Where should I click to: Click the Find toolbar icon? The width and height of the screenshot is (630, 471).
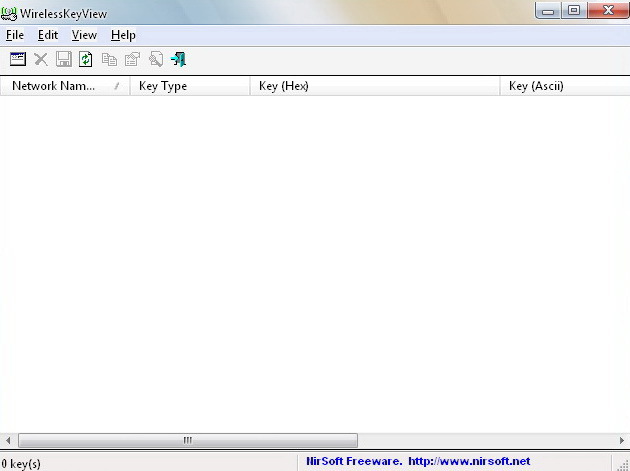pos(155,59)
